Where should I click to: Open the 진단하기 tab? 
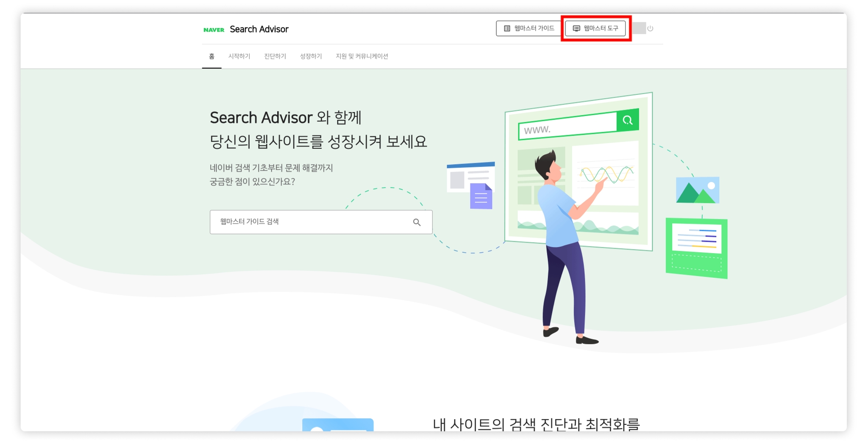click(x=275, y=56)
